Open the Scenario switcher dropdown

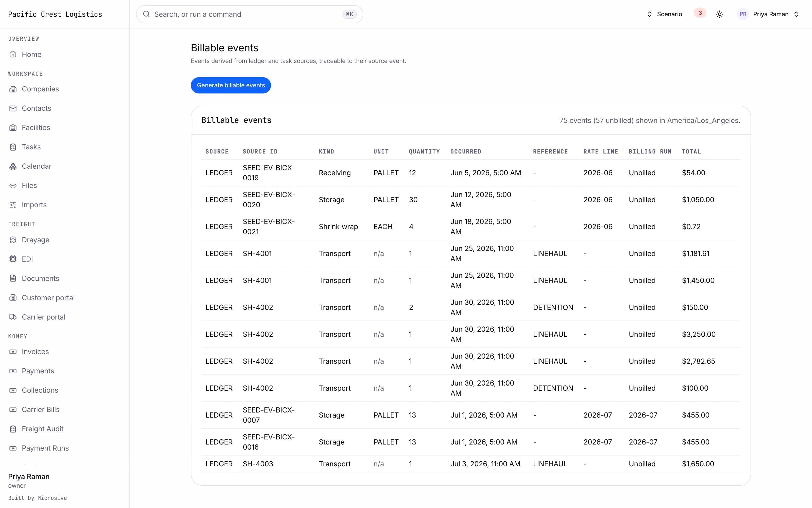[x=664, y=14]
